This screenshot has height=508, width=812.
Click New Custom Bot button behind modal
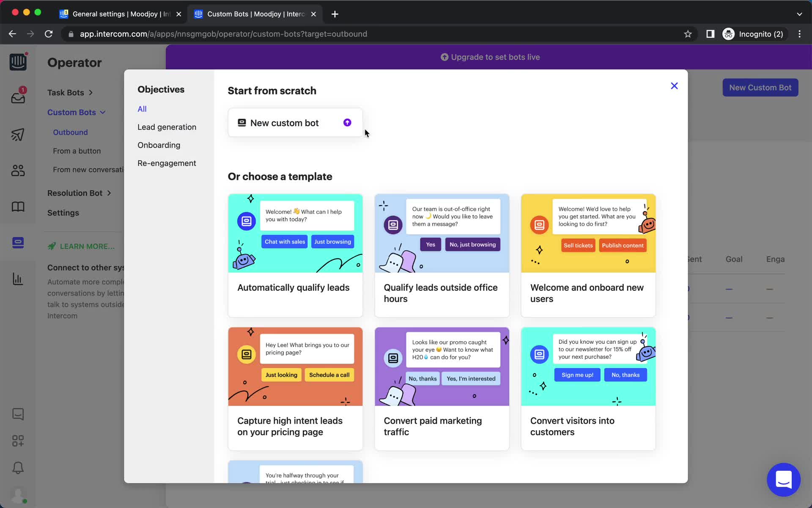click(x=760, y=88)
